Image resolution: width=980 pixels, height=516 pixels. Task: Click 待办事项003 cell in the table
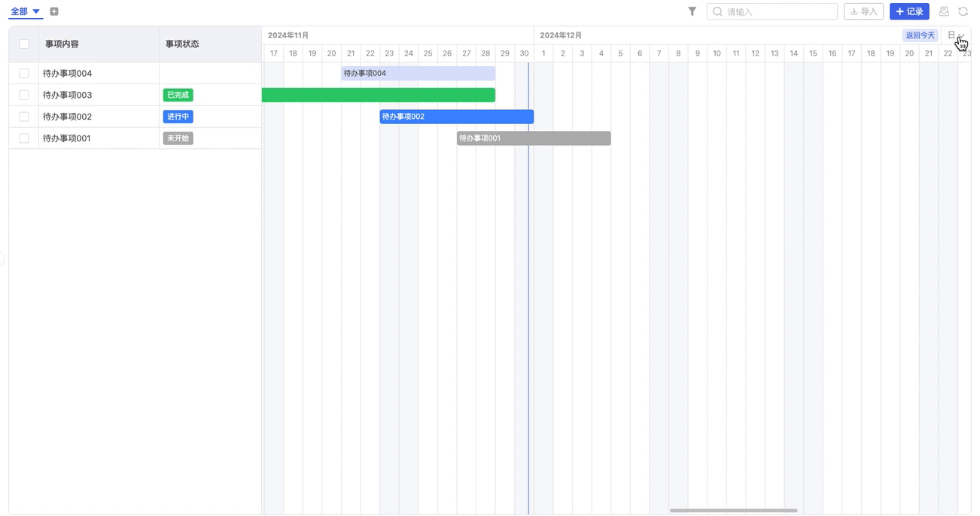(x=99, y=95)
